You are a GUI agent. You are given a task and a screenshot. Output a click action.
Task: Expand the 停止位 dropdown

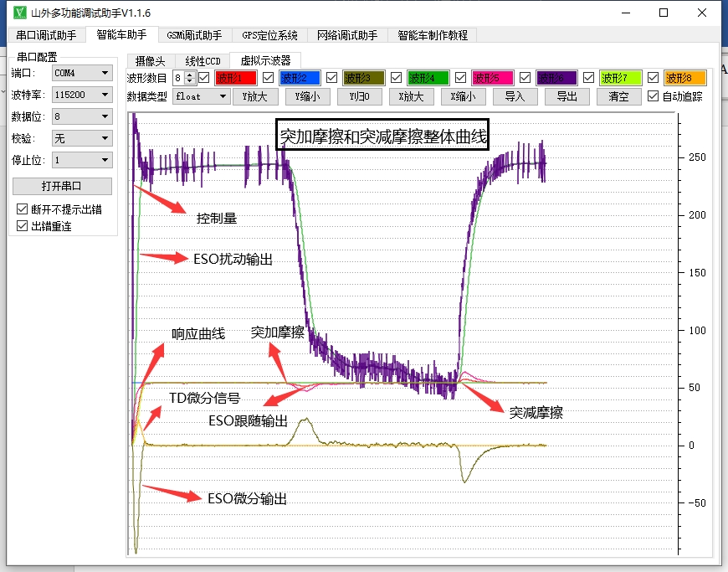pos(82,160)
